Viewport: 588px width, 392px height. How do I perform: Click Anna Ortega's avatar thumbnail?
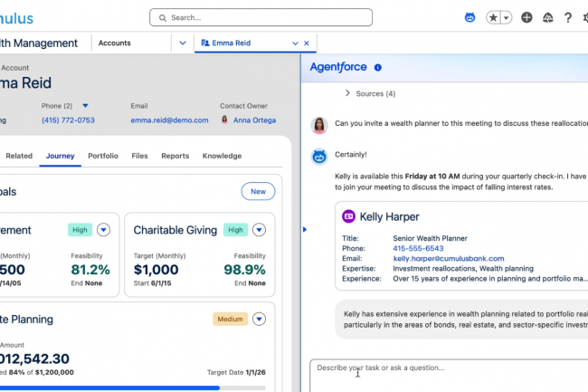click(x=224, y=120)
